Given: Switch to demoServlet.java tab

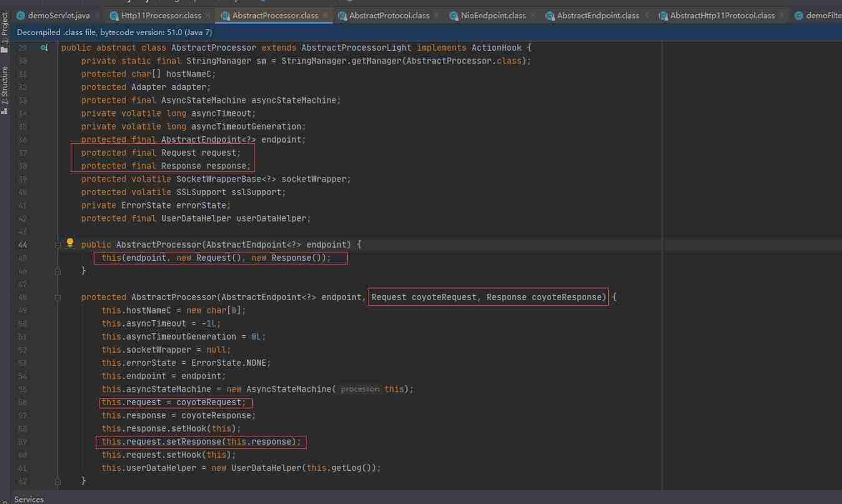Looking at the screenshot, I should [59, 16].
